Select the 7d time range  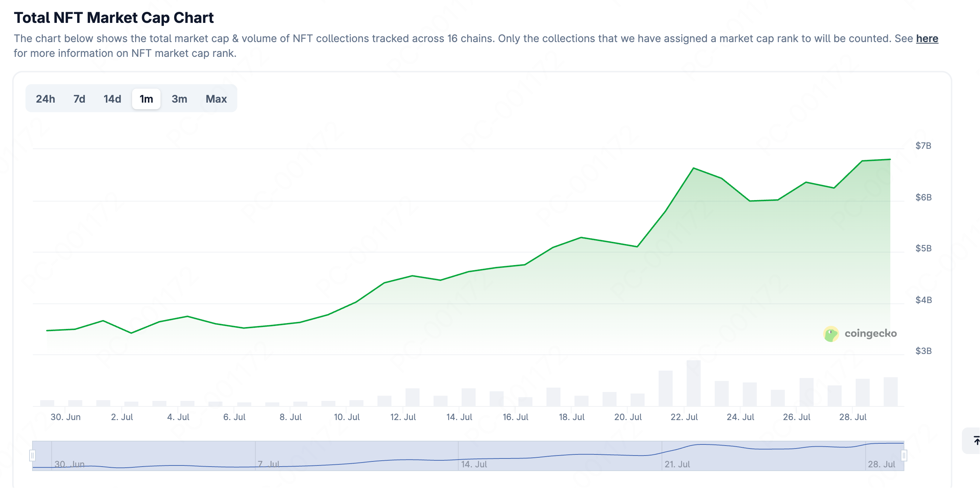click(x=79, y=99)
